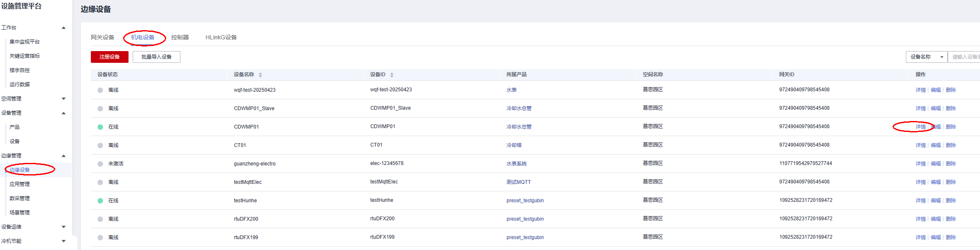Screen dimensions: 980x250
Task: Click 编辑 for testMqttElec
Action: [x=936, y=182]
